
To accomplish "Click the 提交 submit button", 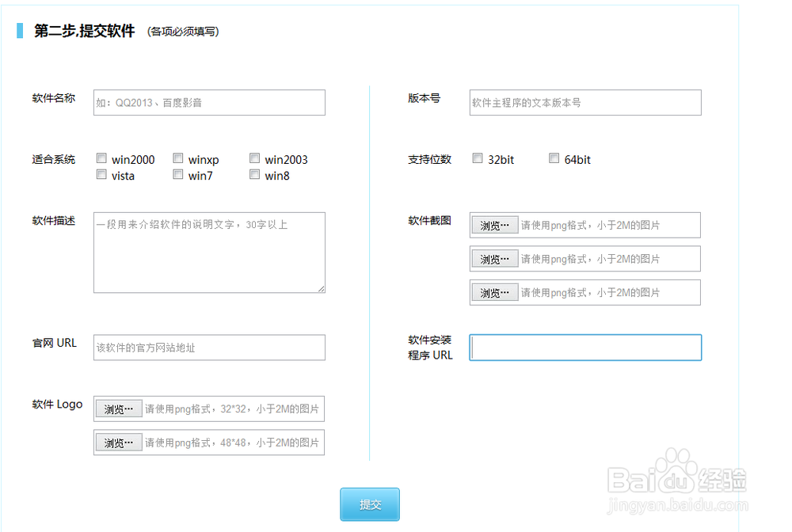I will [x=370, y=504].
